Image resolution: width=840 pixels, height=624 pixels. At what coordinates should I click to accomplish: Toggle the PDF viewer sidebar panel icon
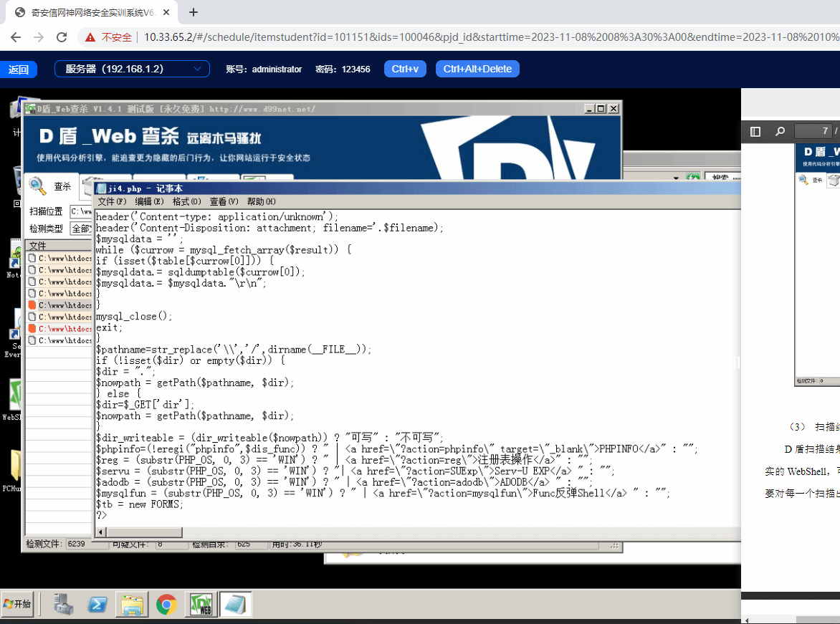[x=755, y=131]
